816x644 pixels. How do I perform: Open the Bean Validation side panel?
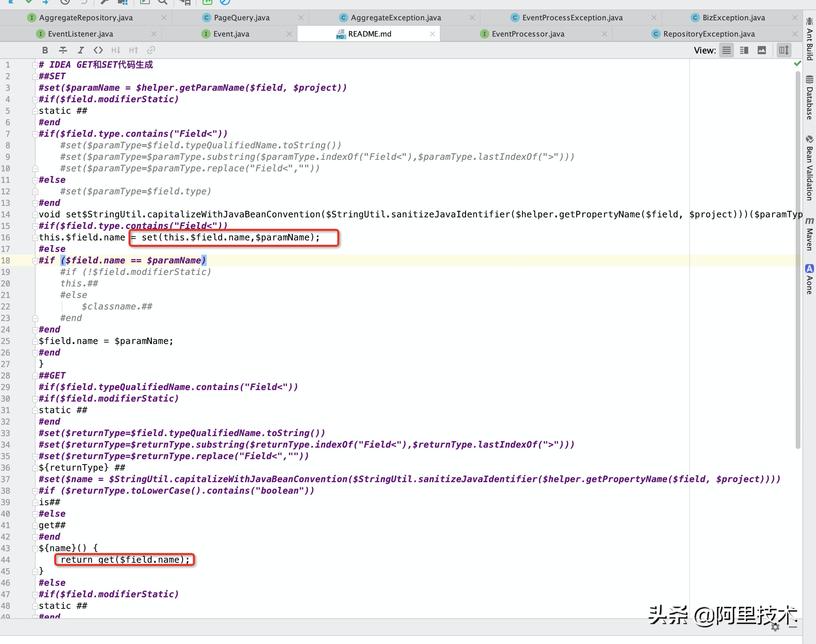coord(809,168)
